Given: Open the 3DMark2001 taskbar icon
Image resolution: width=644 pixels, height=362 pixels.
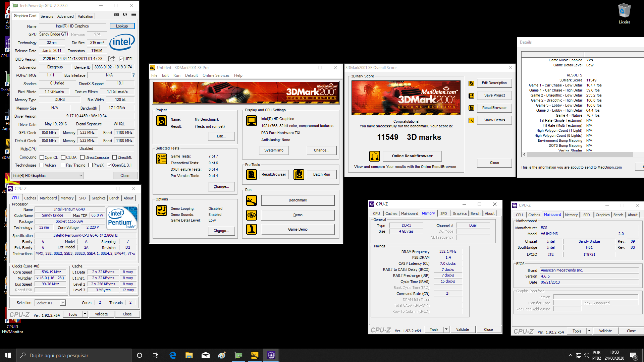Looking at the screenshot, I should click(255, 355).
